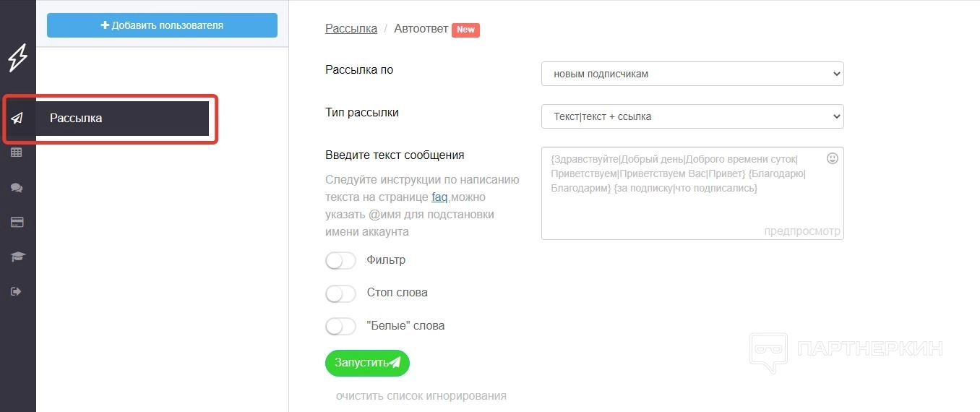Click the logout arrow sidebar icon
Image resolution: width=980 pixels, height=412 pixels.
pyautogui.click(x=17, y=291)
